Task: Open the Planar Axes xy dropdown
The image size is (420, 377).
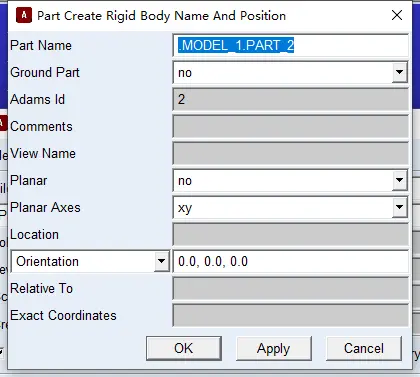Action: point(399,207)
